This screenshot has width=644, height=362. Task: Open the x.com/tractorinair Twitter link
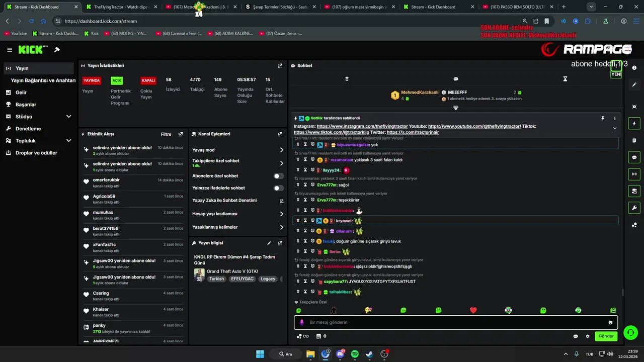coord(413,132)
